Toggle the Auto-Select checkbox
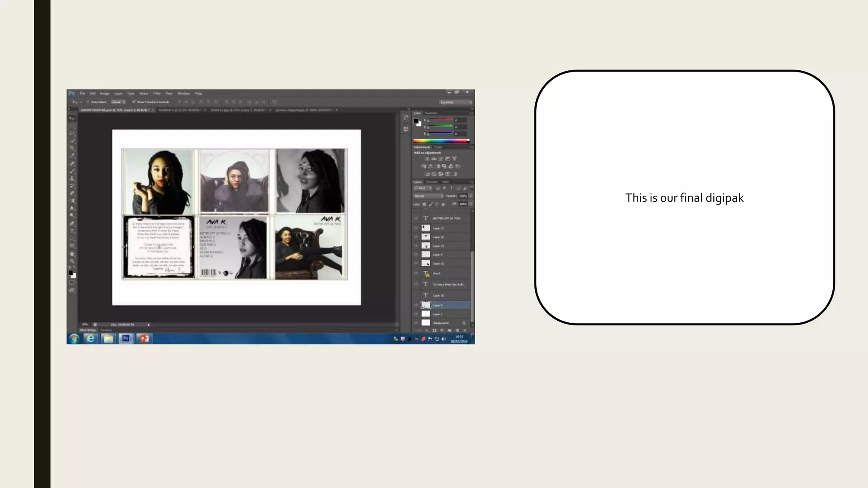 (88, 102)
